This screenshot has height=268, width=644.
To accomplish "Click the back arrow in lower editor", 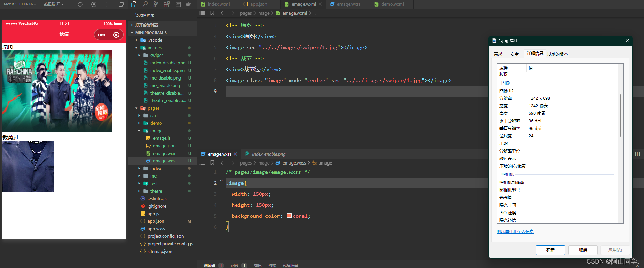I will click(223, 163).
